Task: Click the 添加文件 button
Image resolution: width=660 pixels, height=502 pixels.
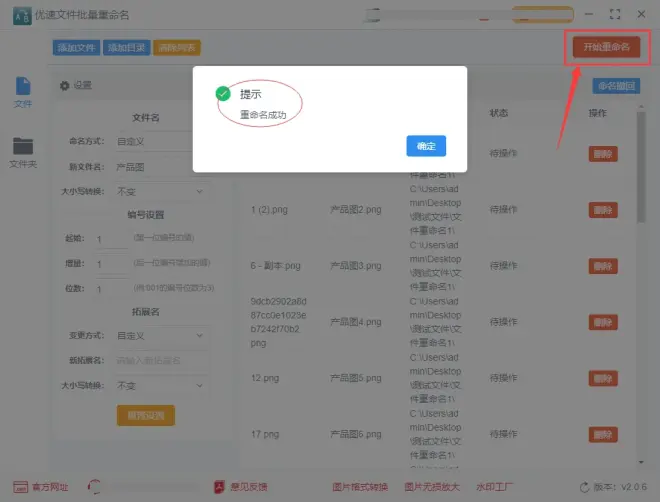Action: 76,48
